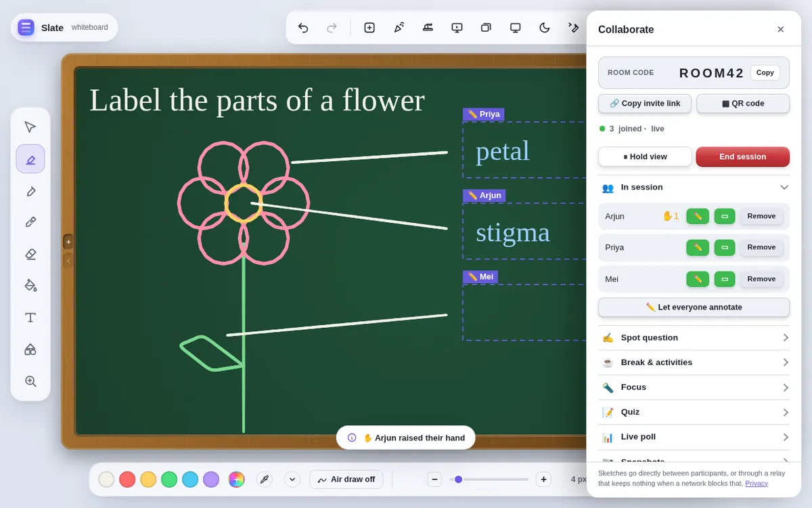Click the "Arjun raised their hand" toast

(406, 438)
